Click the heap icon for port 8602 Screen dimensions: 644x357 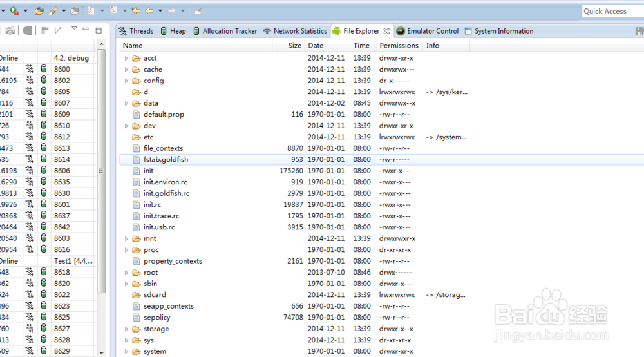[44, 81]
